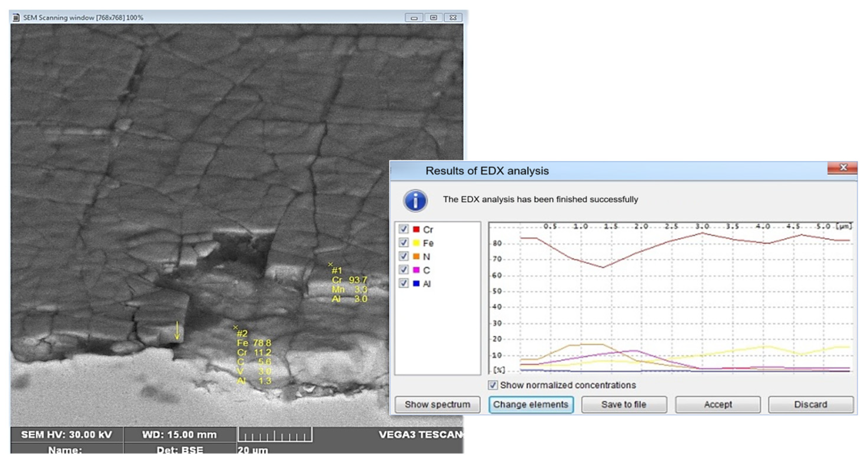Screen dimensions: 868x463
Task: Click the red Cr color swatch
Action: (416, 229)
